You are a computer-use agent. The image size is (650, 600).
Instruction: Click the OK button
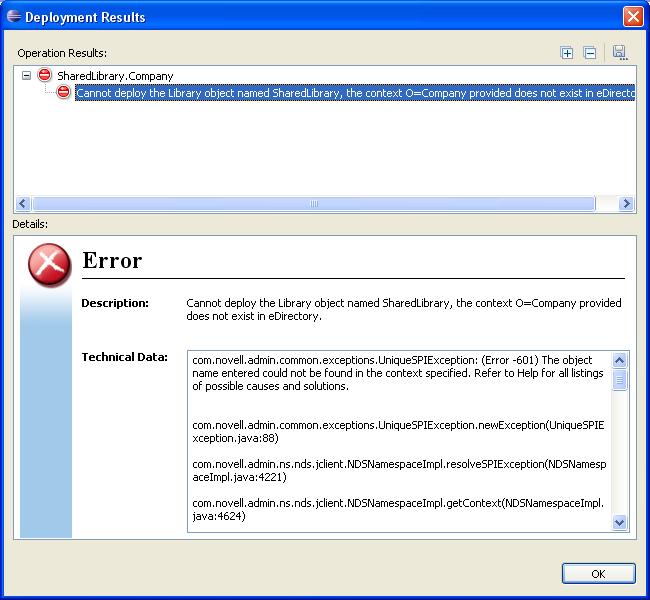coord(598,573)
